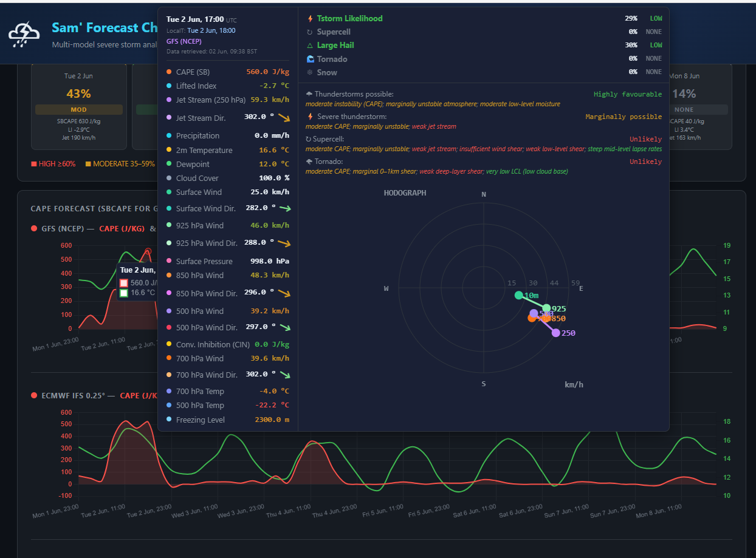Click the Supercell rotation icon
Viewport: 756px width, 558px height.
[x=310, y=32]
